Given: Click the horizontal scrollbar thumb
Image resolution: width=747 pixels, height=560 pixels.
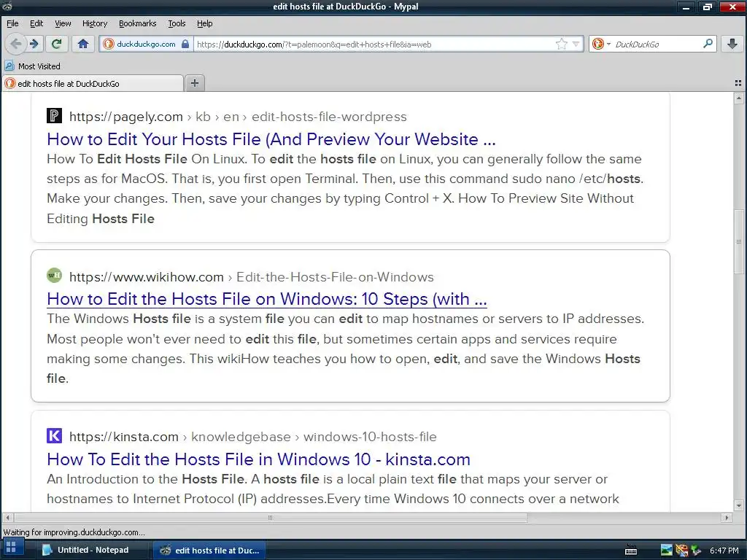Looking at the screenshot, I should point(270,518).
